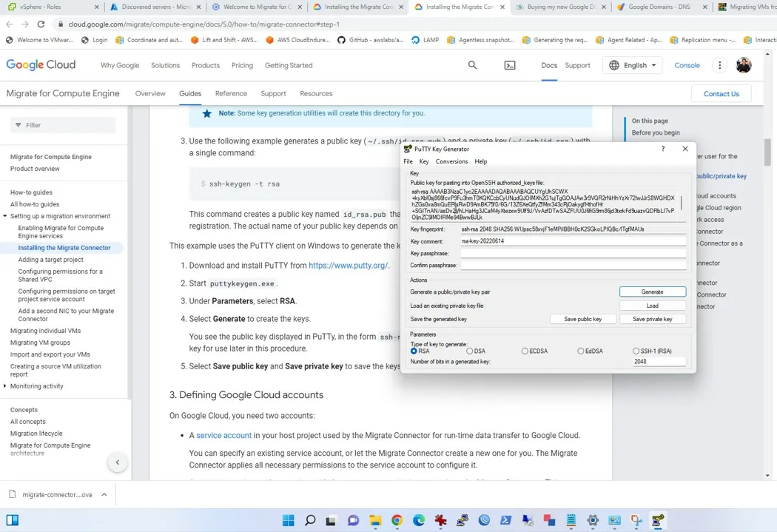
Task: Open the migrate-connector download options arrow
Action: (104, 494)
